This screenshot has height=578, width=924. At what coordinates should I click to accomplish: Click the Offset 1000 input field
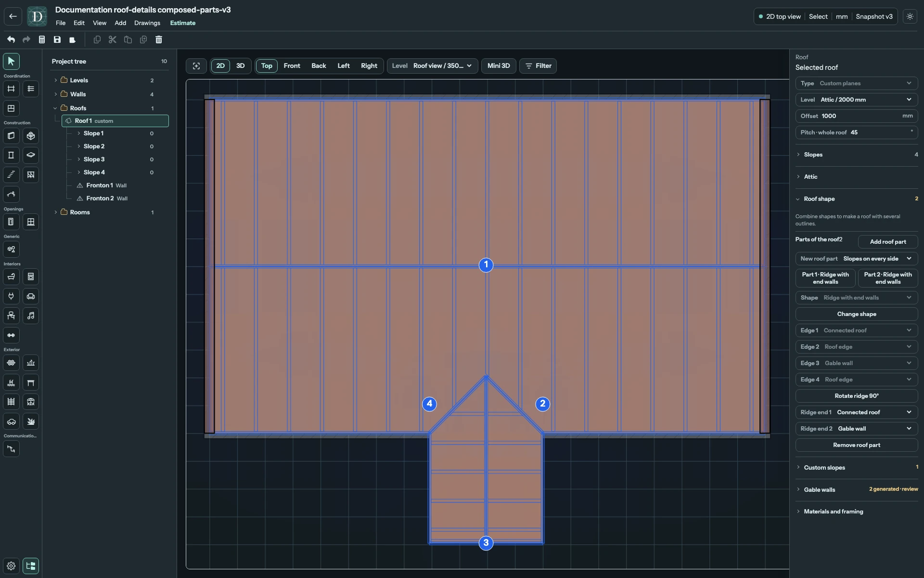point(857,116)
